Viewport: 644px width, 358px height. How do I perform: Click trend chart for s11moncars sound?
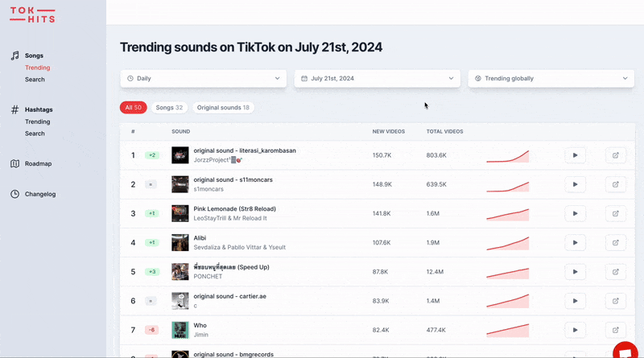coord(507,185)
